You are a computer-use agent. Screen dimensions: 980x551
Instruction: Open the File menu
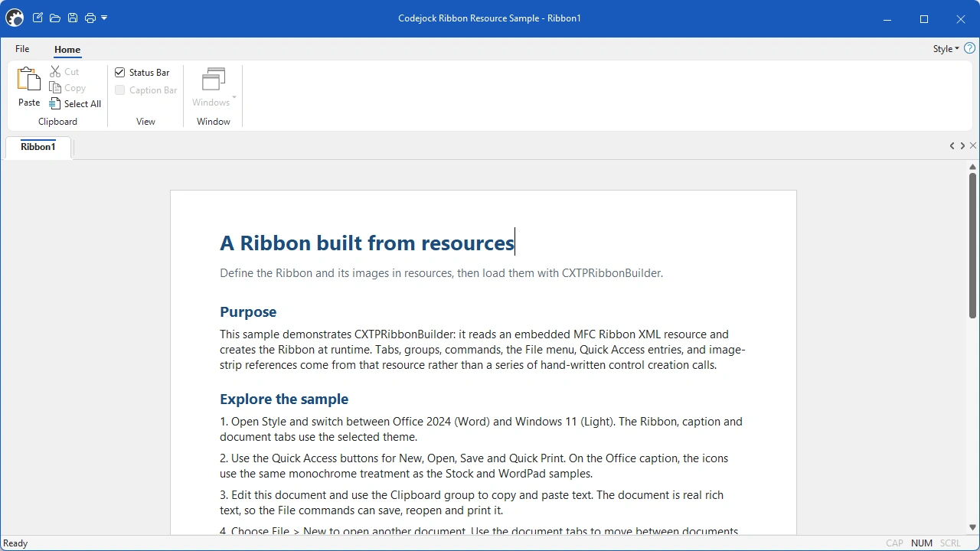(x=22, y=49)
